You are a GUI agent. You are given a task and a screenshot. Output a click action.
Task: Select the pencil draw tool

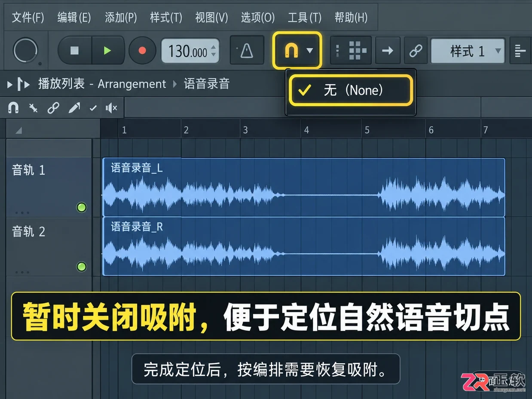(x=74, y=107)
